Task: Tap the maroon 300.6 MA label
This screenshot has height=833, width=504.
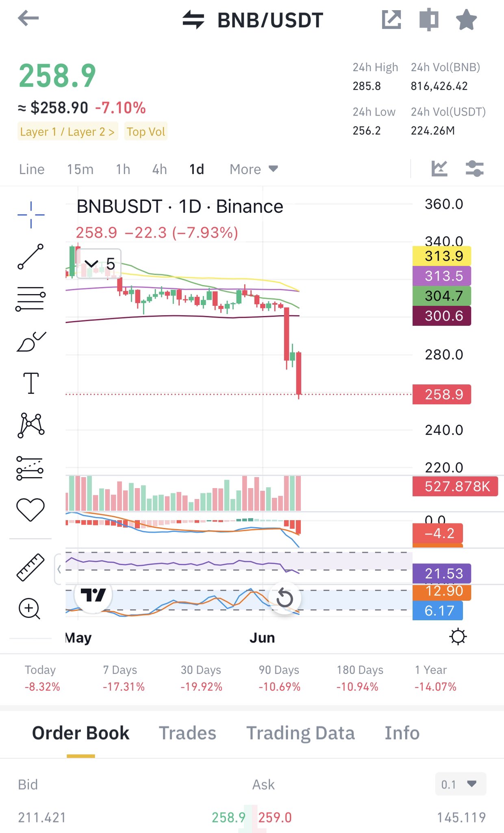Action: pyautogui.click(x=442, y=316)
